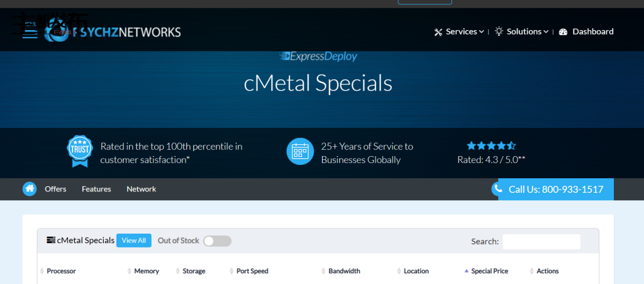644x284 pixels.
Task: Go to the Network section
Action: click(141, 189)
